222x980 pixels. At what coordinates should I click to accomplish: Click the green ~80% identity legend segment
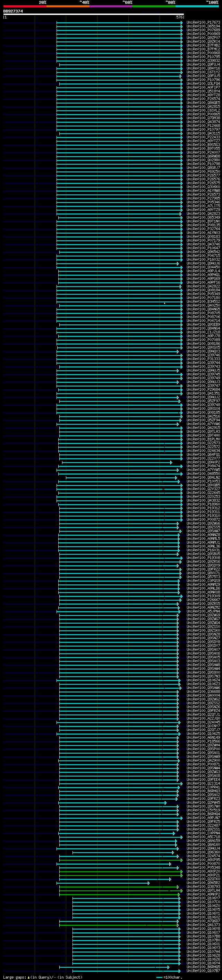click(154, 6)
